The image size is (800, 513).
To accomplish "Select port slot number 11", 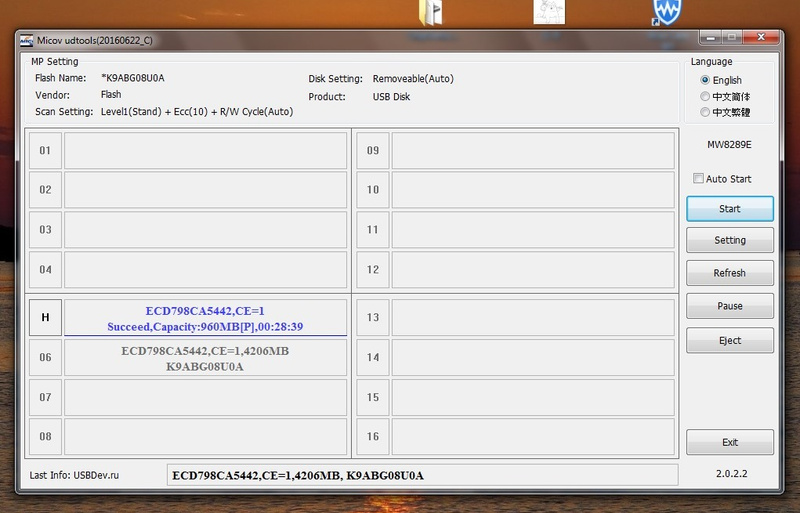I will coord(373,230).
